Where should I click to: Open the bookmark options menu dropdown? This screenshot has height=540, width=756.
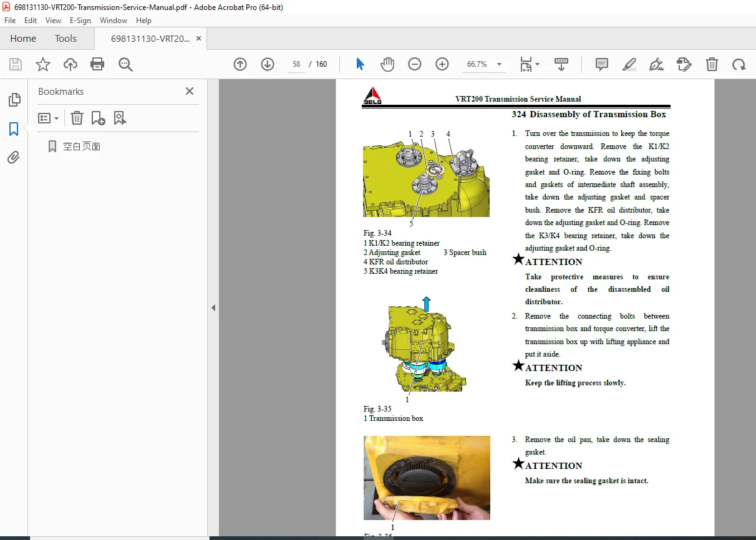pos(48,118)
